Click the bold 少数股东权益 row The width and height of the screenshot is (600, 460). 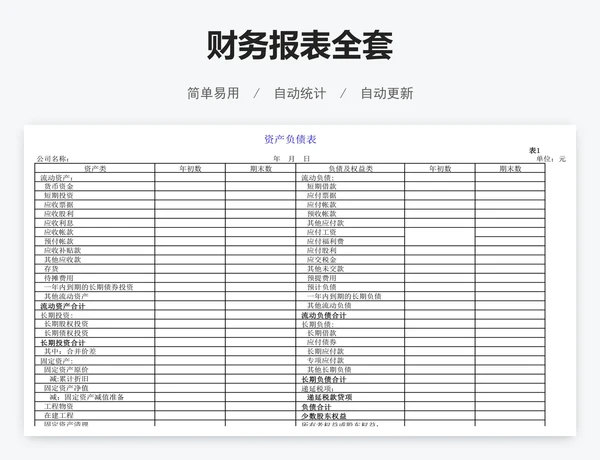[x=324, y=416]
